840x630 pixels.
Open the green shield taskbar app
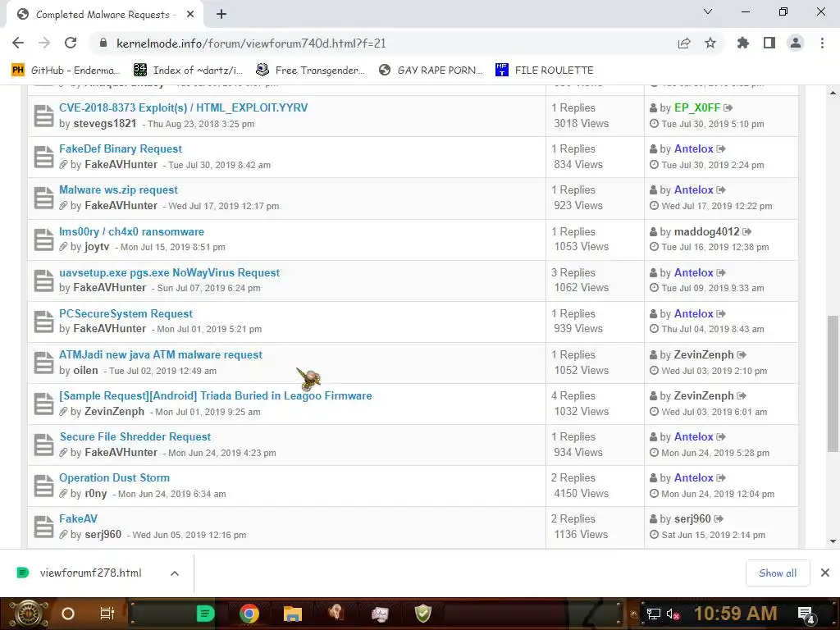[x=423, y=614]
